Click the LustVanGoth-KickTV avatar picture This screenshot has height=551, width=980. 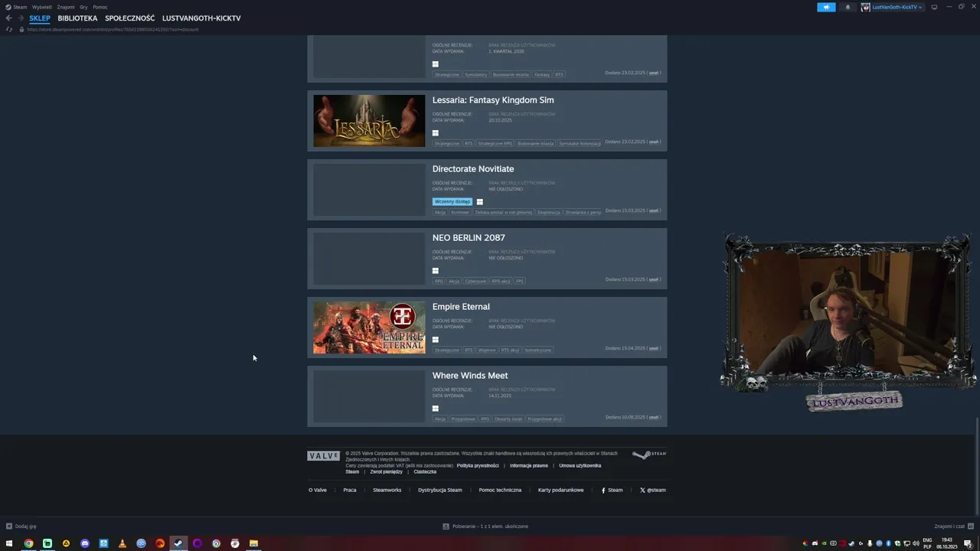pos(866,7)
